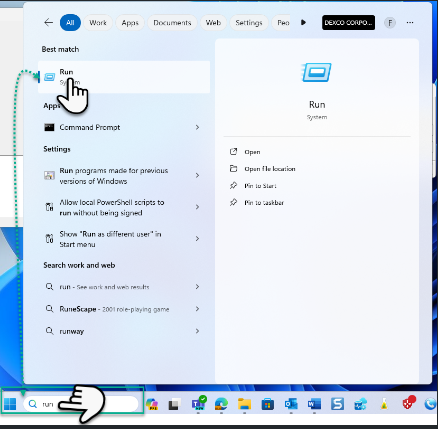The width and height of the screenshot is (438, 429).
Task: Open Copilot from the taskbar
Action: [x=152, y=404]
